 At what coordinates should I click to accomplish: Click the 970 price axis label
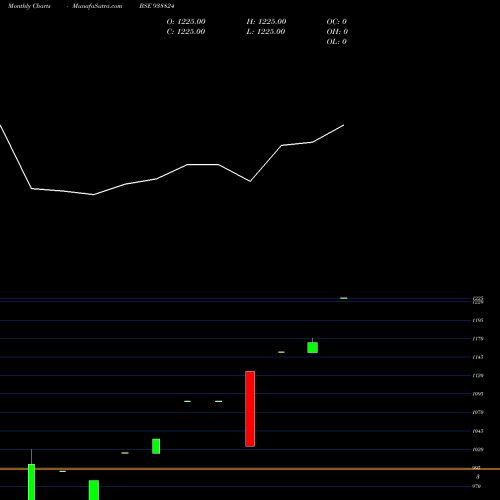pyautogui.click(x=476, y=486)
